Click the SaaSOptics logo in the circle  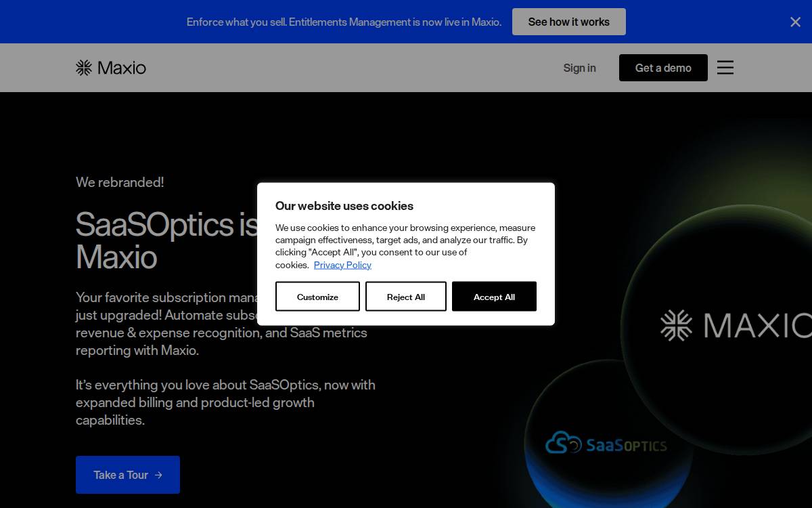tap(606, 444)
